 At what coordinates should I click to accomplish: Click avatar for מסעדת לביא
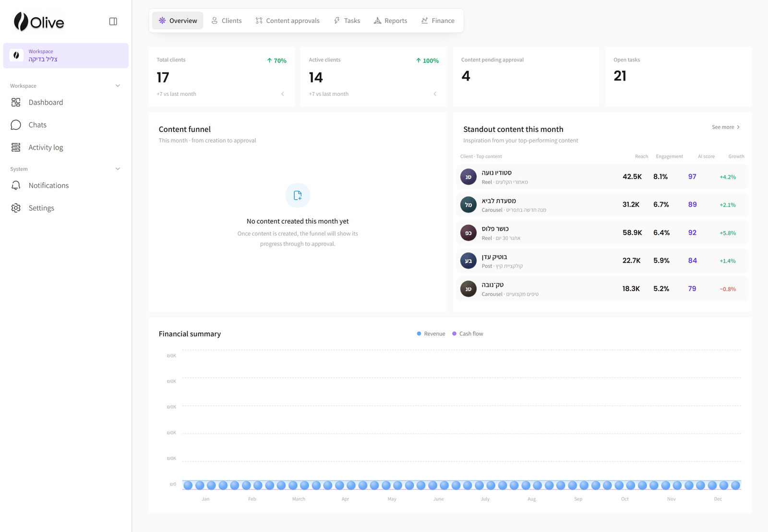(x=468, y=205)
